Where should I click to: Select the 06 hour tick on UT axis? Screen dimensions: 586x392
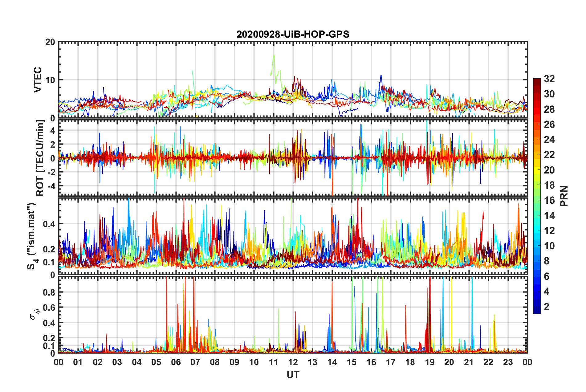click(176, 362)
